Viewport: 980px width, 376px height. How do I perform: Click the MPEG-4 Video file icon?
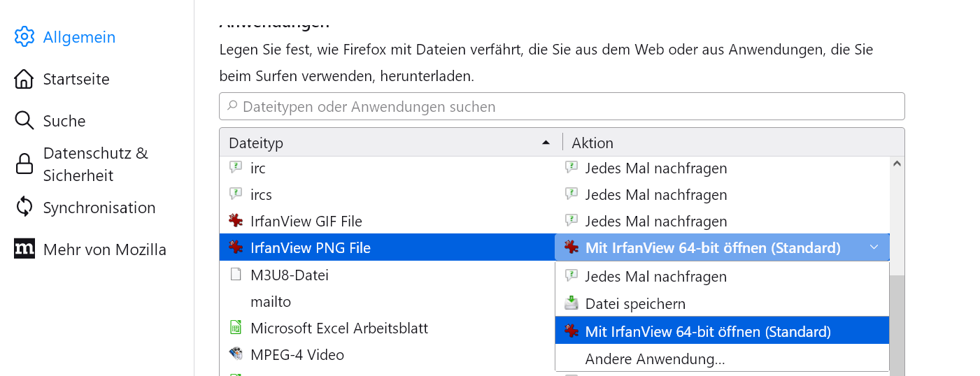(x=236, y=354)
